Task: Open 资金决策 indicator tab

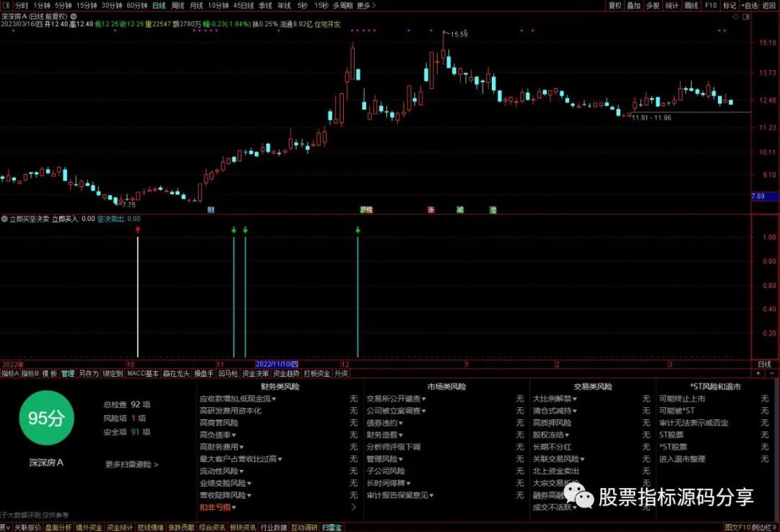Action: point(255,373)
